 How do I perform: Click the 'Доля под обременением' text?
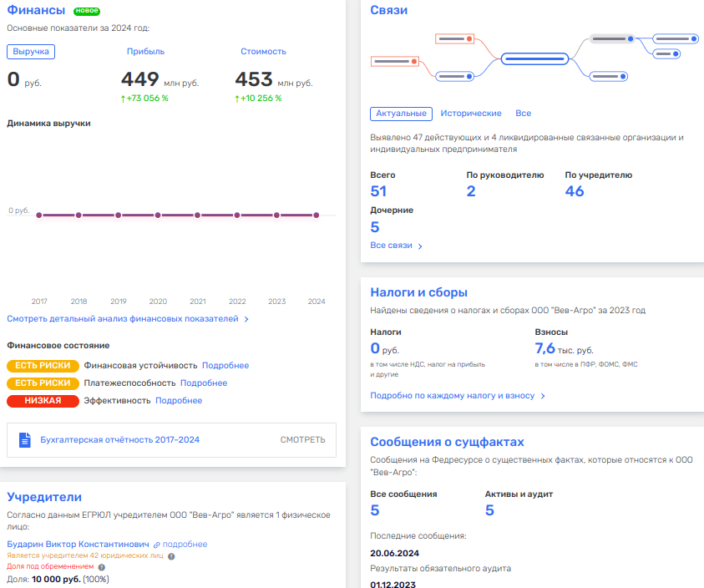pyautogui.click(x=50, y=566)
